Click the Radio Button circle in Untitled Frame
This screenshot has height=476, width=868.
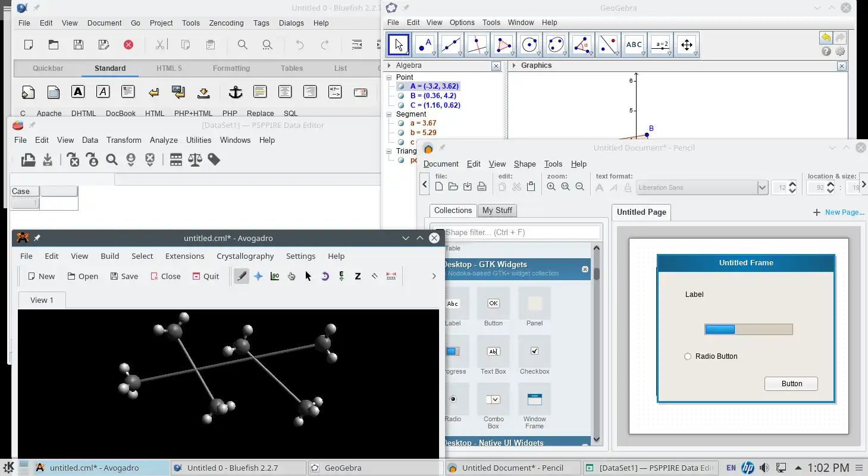(688, 356)
